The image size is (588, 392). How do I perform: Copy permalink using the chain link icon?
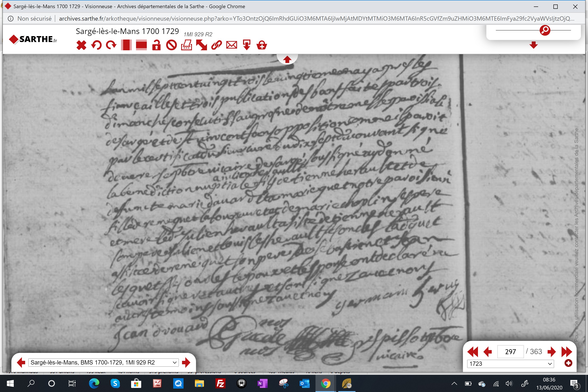216,45
